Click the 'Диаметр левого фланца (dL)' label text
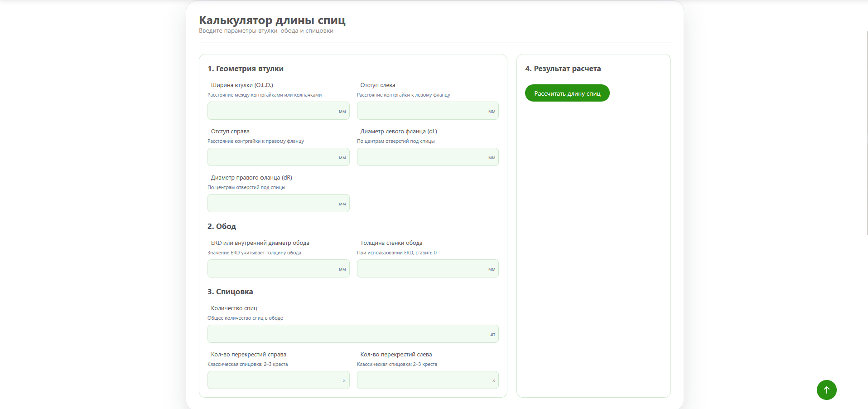This screenshot has height=409, width=868. [398, 131]
